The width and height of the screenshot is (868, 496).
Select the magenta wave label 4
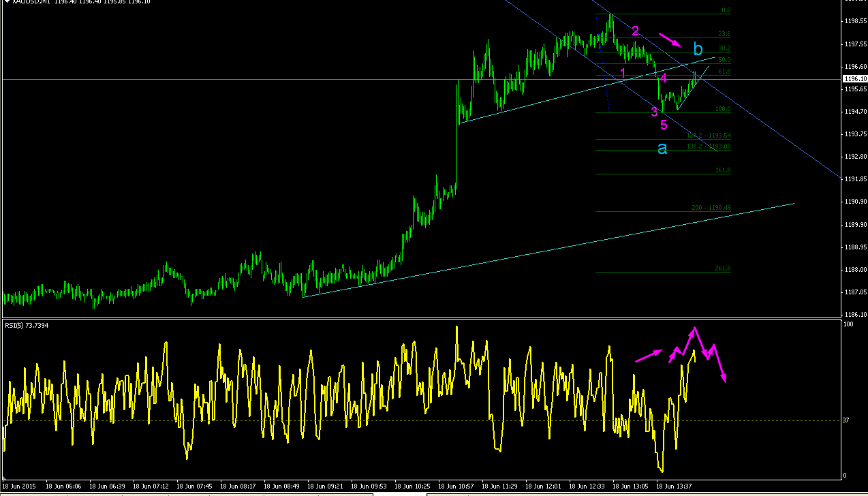coord(664,78)
